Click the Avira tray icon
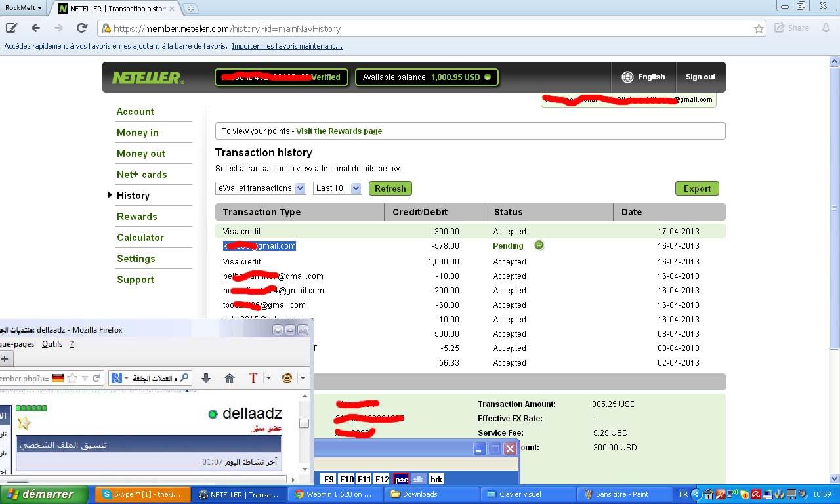 (x=756, y=494)
